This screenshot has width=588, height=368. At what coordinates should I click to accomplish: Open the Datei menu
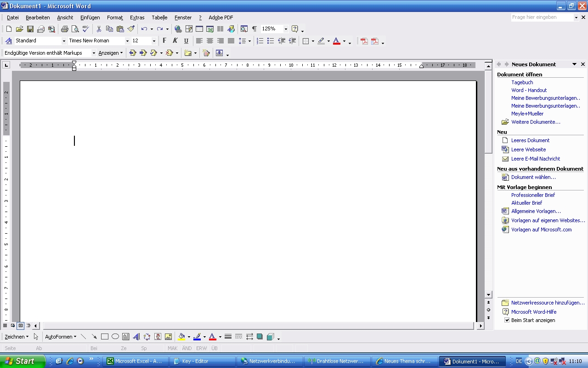(13, 17)
